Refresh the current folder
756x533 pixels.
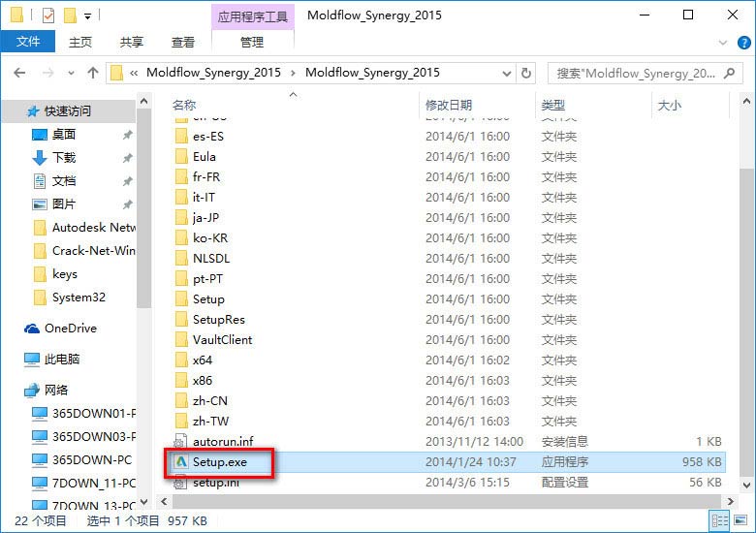click(x=526, y=74)
